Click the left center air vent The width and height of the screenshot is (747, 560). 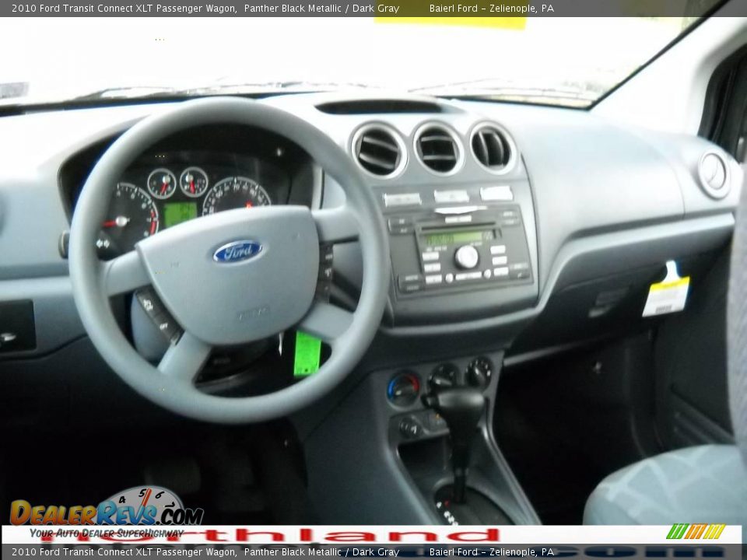click(x=379, y=150)
